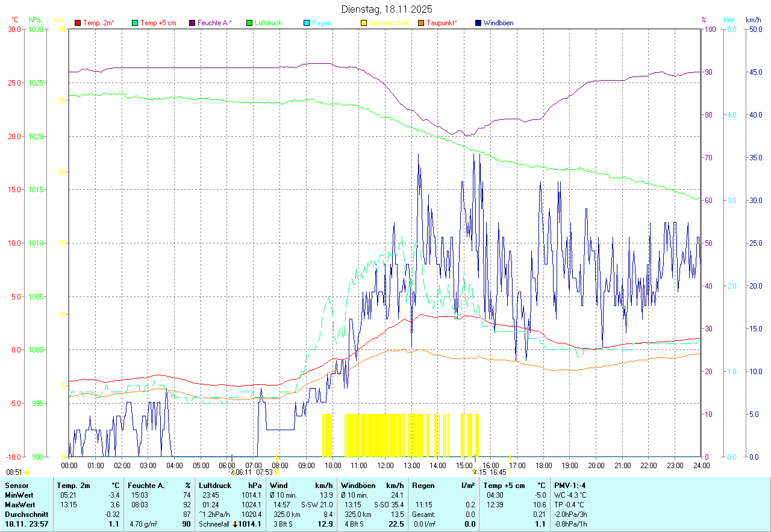Click the Luftdruck legend label
The image size is (771, 532).
[x=268, y=23]
